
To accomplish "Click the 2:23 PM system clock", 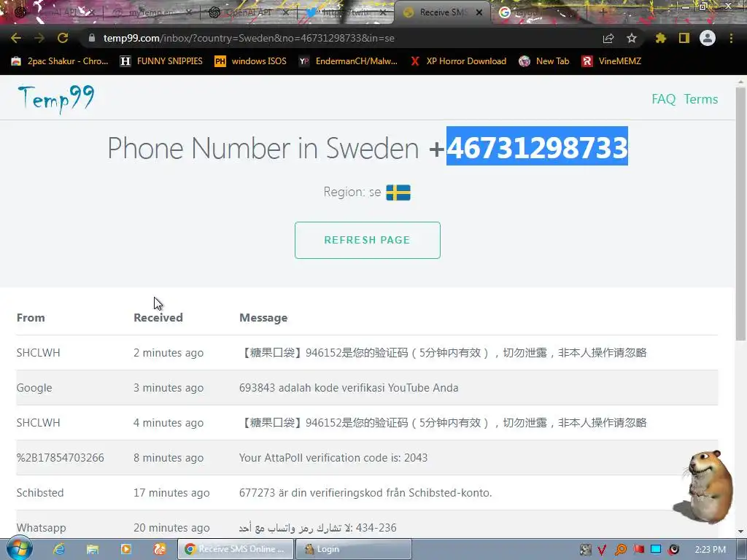I will 711,550.
